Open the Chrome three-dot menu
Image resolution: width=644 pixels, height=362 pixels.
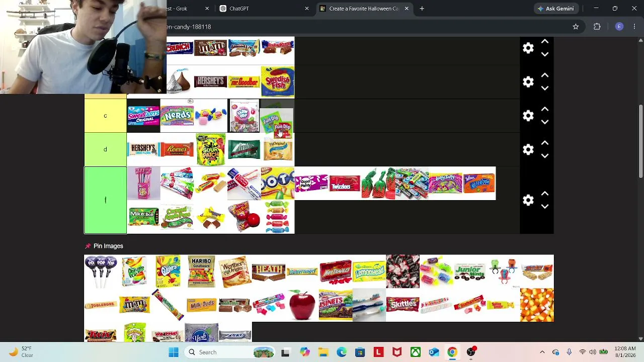pos(634,27)
